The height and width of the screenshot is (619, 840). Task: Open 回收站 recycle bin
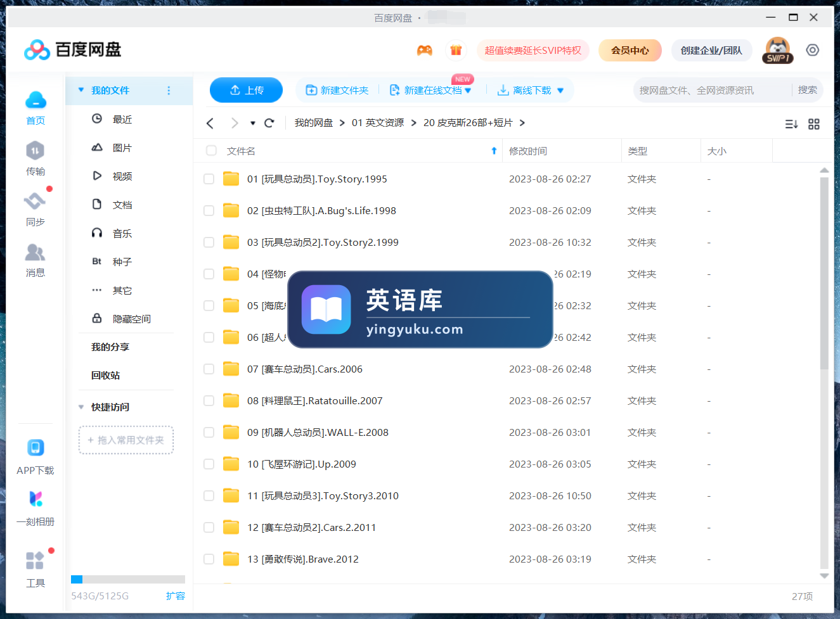pyautogui.click(x=105, y=375)
